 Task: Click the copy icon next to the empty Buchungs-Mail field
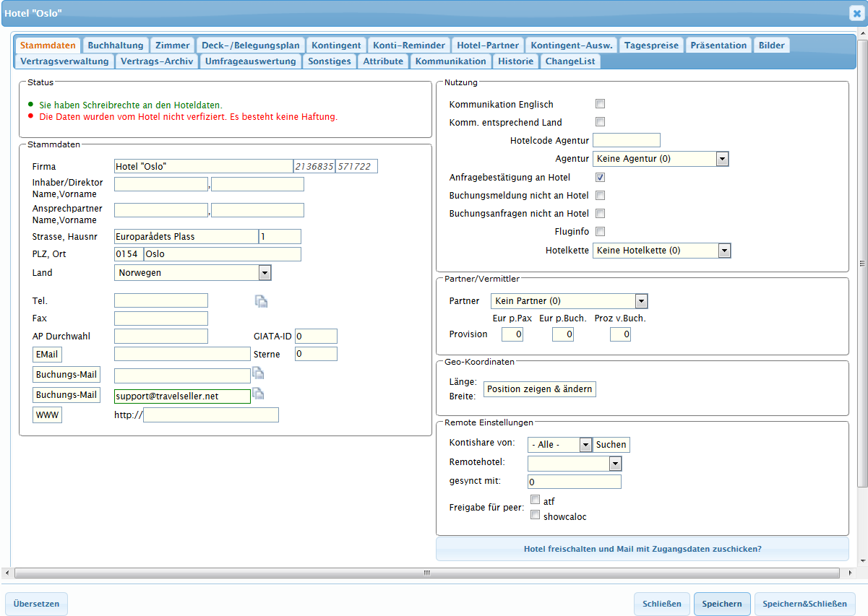258,373
